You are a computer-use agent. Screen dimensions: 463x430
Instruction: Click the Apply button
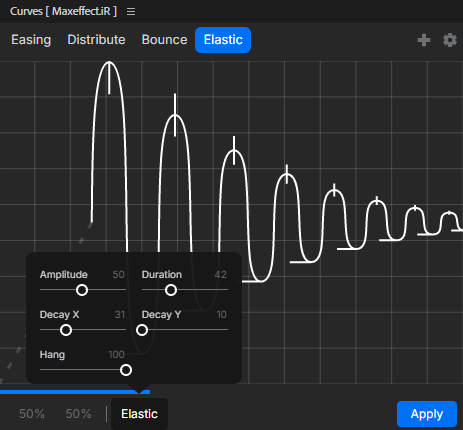(x=427, y=414)
